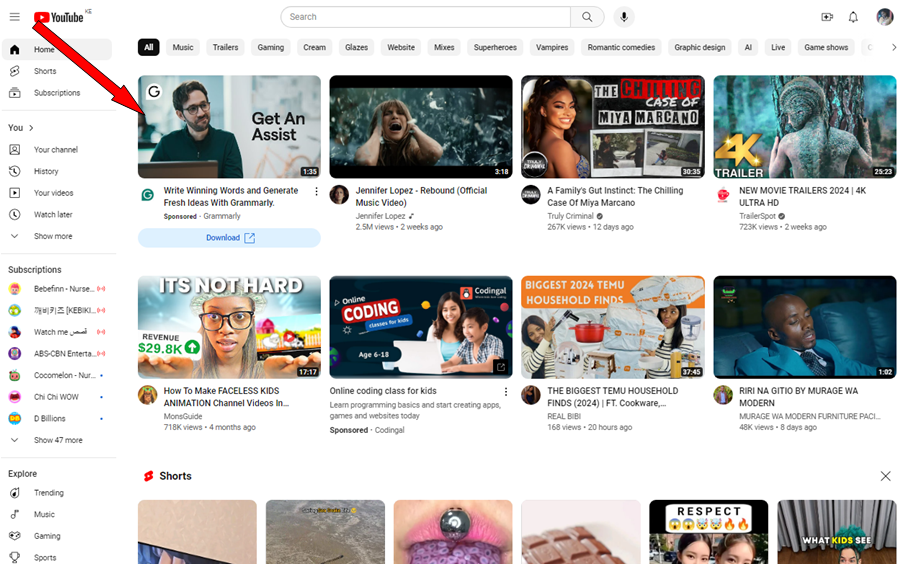The height and width of the screenshot is (565, 900).
Task: Open Gaming under Explore
Action: [57, 536]
